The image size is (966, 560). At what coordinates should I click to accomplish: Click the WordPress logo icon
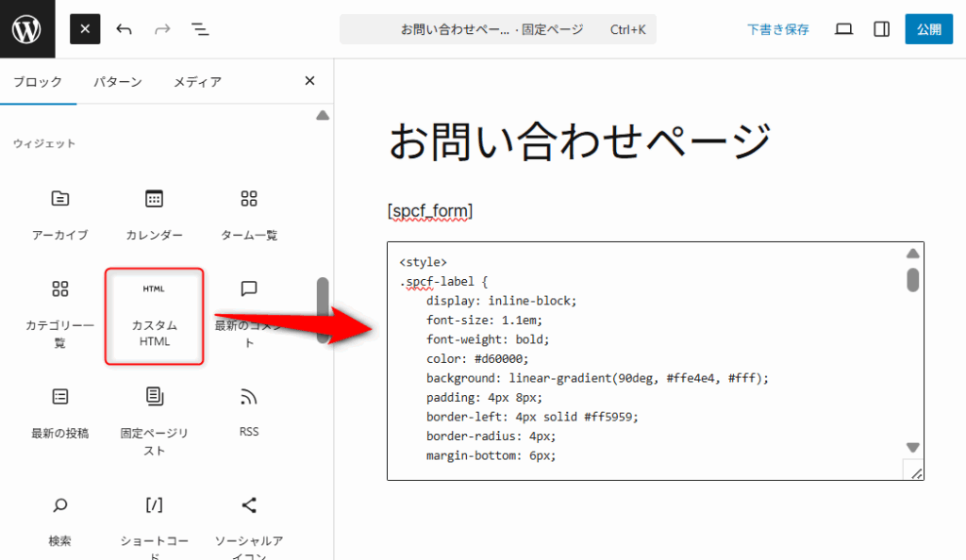27,28
